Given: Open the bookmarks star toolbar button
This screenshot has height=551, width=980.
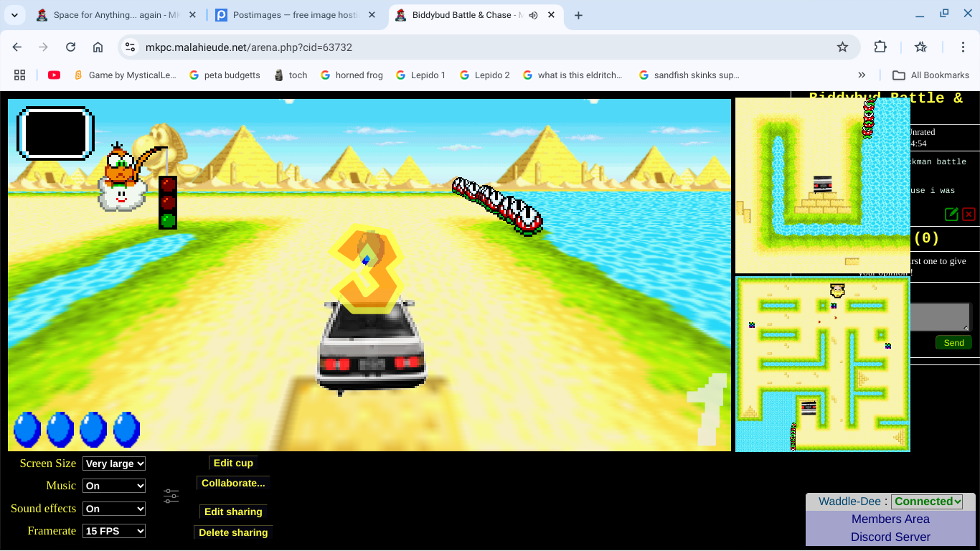Looking at the screenshot, I should pos(921,47).
